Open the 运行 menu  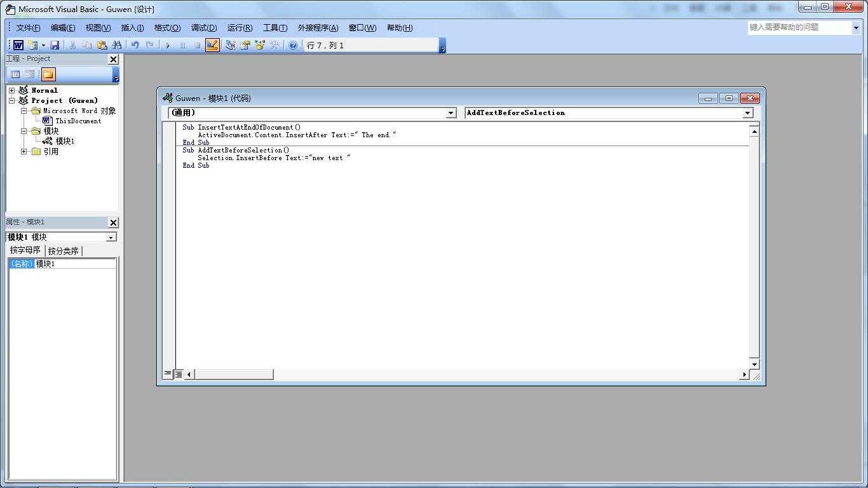click(240, 27)
